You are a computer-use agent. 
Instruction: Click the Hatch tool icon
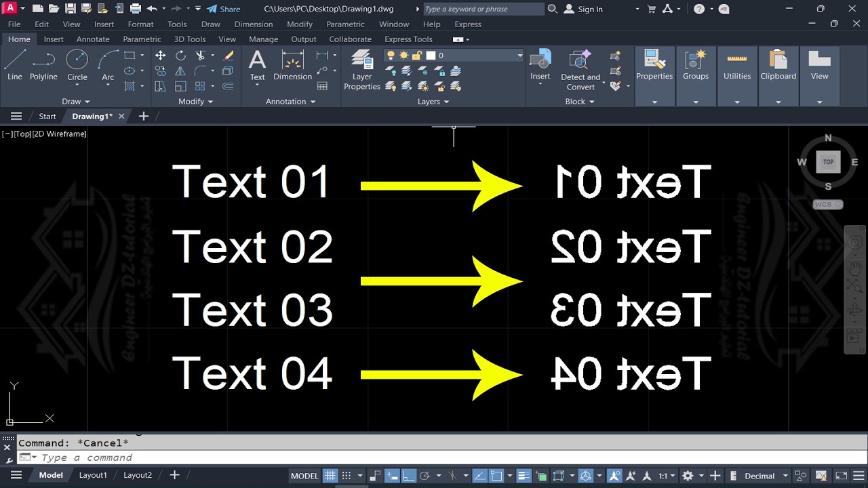point(130,86)
